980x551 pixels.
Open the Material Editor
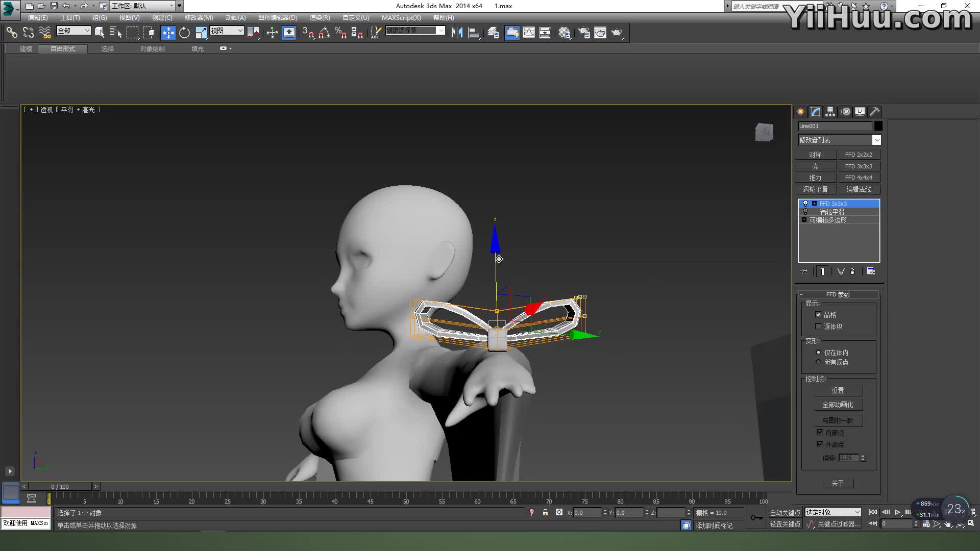(x=565, y=33)
